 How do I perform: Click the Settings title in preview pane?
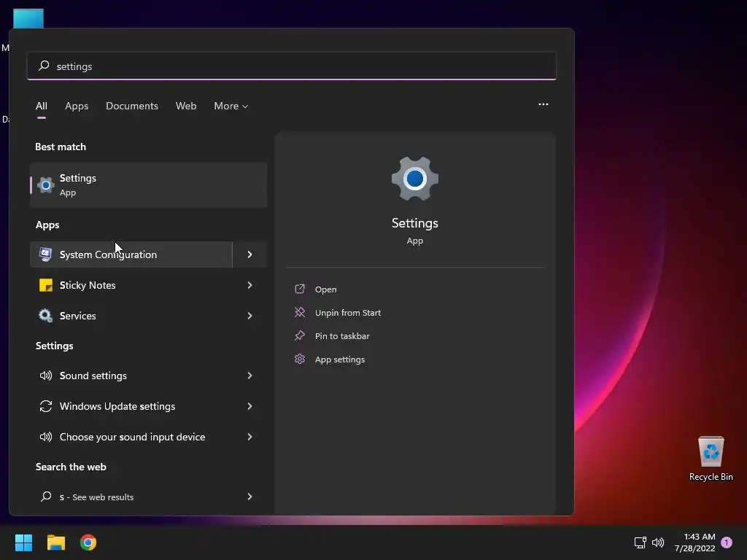coord(415,223)
